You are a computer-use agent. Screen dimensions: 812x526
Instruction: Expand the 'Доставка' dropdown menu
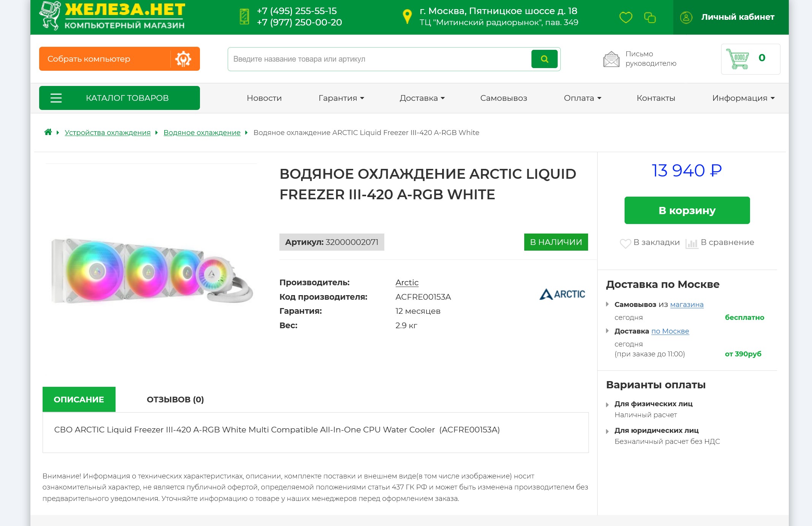422,98
